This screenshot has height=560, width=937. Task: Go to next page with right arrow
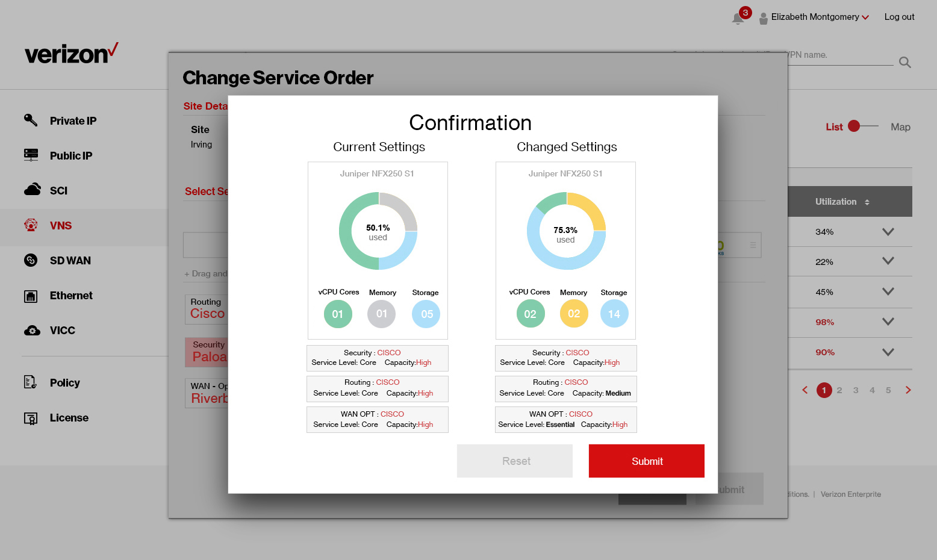tap(908, 390)
